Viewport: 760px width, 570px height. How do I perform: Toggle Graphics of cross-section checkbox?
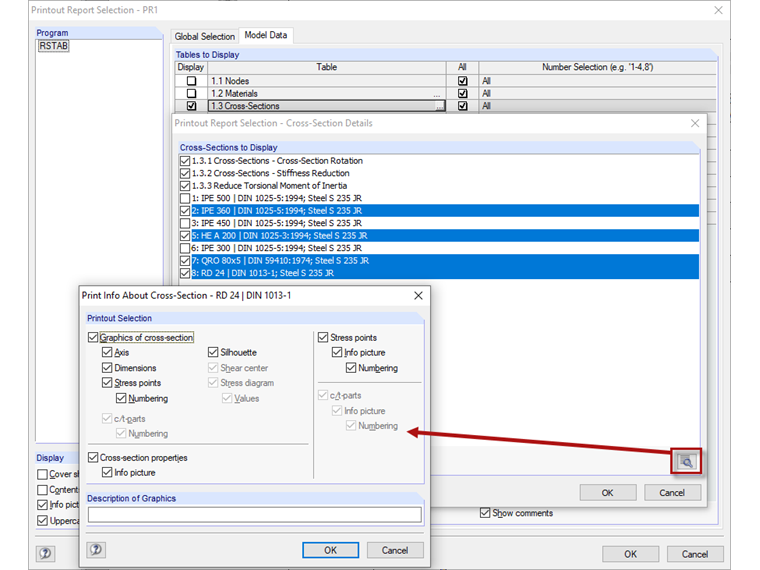point(93,337)
